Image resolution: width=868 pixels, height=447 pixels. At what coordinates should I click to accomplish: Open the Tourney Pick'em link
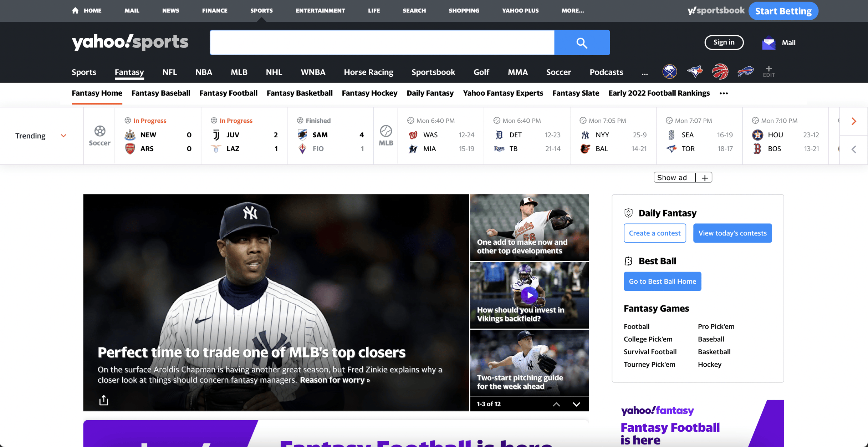[x=649, y=365]
